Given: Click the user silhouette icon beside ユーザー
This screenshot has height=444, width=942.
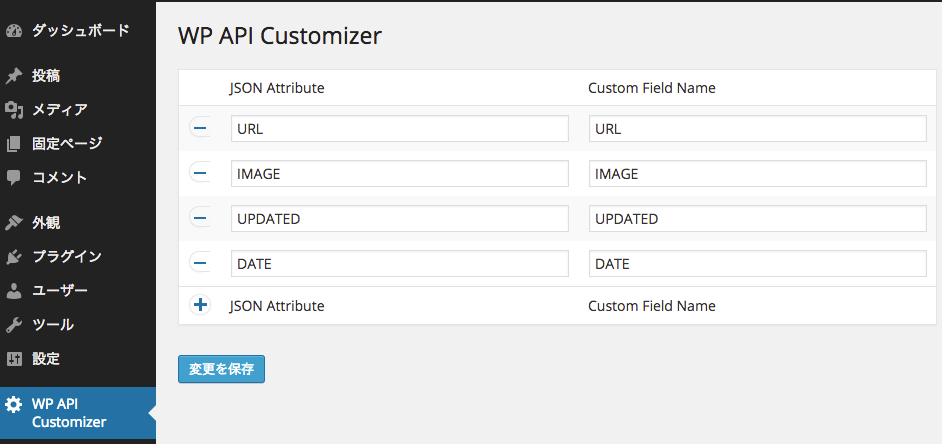Looking at the screenshot, I should pos(13,291).
